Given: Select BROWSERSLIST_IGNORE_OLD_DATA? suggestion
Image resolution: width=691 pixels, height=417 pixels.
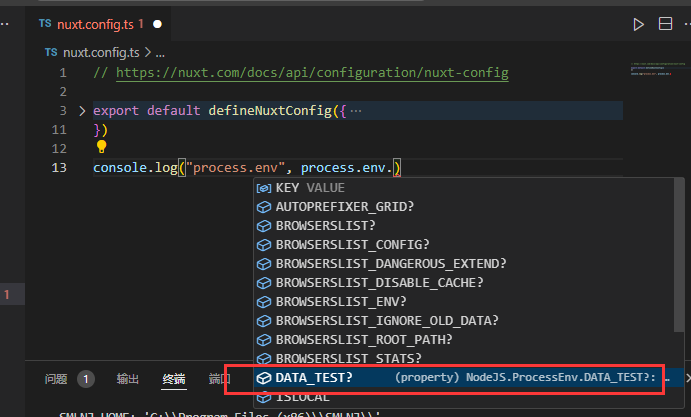Looking at the screenshot, I should (x=464, y=320).
